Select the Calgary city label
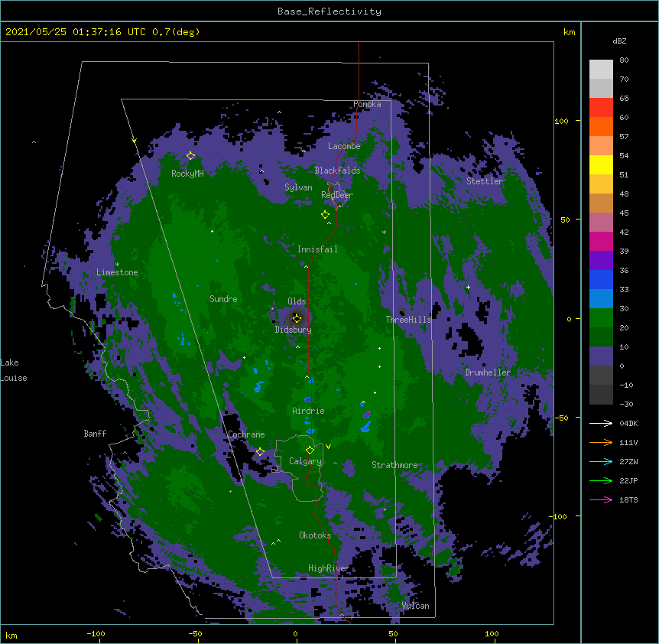Screen dimensions: 659x644 click(306, 461)
